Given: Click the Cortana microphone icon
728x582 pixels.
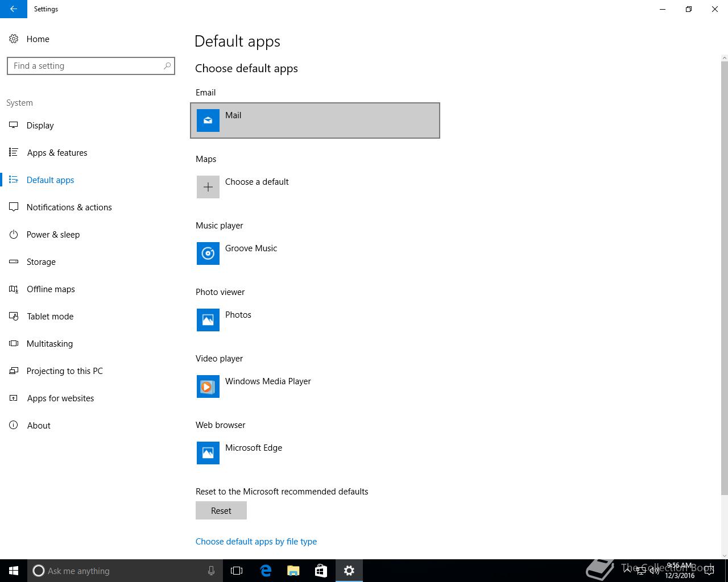Looking at the screenshot, I should click(211, 571).
